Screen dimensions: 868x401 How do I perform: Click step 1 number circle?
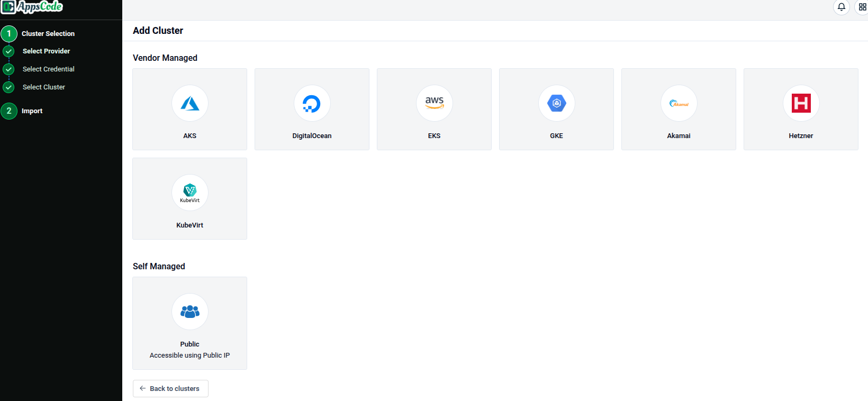[x=9, y=34]
